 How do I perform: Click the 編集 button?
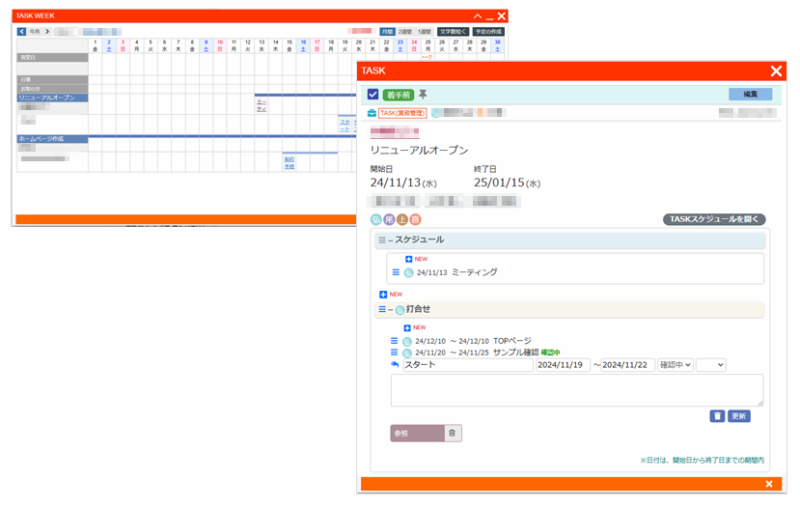pos(750,94)
